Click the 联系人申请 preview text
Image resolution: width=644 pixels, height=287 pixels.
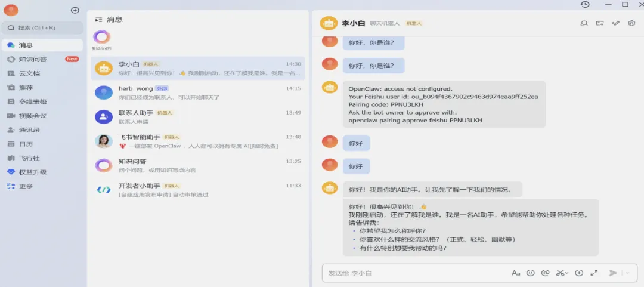coord(134,122)
